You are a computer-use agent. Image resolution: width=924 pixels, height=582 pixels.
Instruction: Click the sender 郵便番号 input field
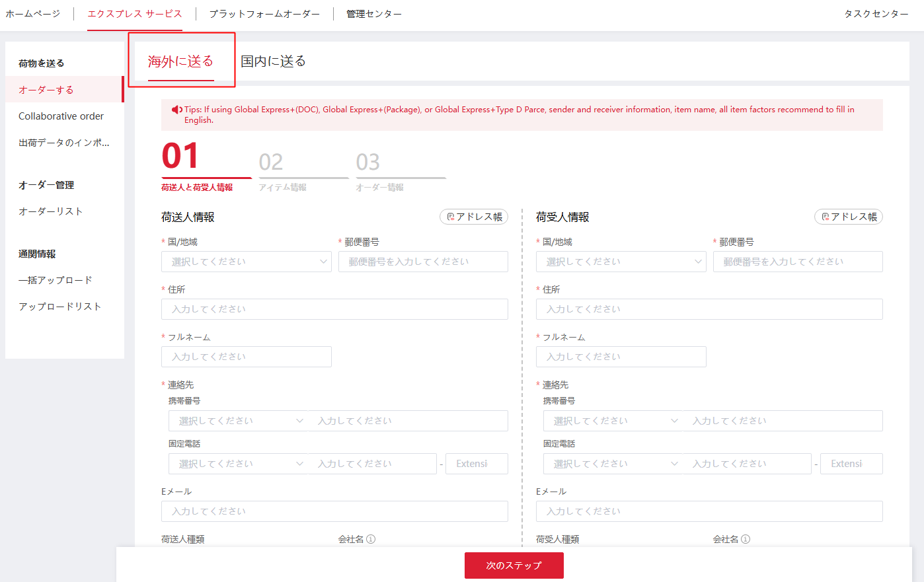pyautogui.click(x=423, y=262)
